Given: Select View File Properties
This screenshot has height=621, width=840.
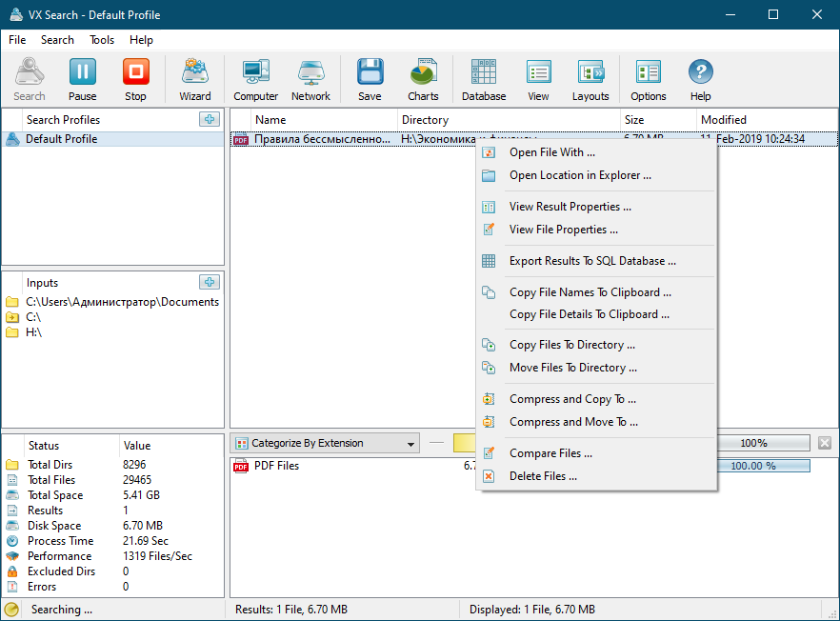Looking at the screenshot, I should coord(596,230).
